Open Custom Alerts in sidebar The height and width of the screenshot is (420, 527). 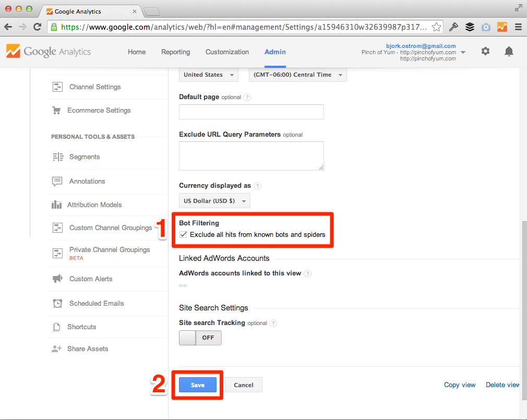[x=91, y=279]
